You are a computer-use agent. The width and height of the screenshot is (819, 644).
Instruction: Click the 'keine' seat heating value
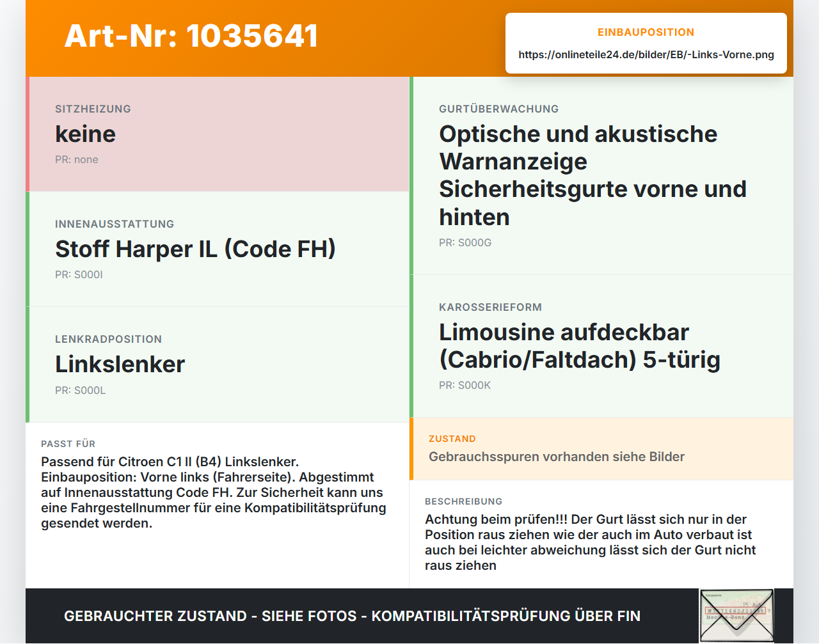point(85,134)
